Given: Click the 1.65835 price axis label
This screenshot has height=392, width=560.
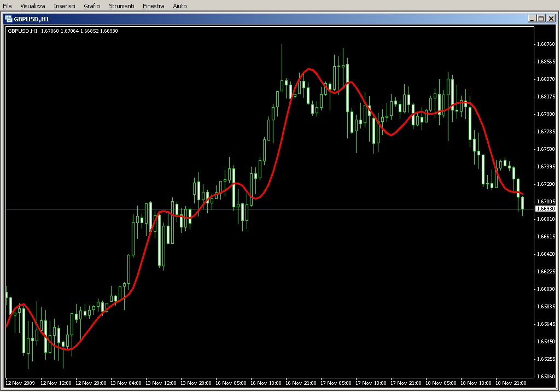Looking at the screenshot, I should (546, 306).
